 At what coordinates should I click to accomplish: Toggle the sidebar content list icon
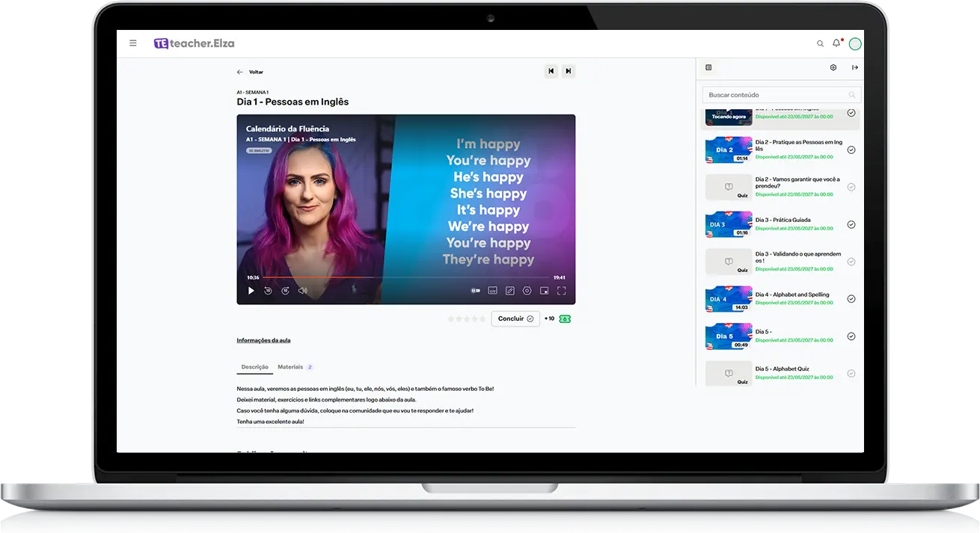point(708,67)
